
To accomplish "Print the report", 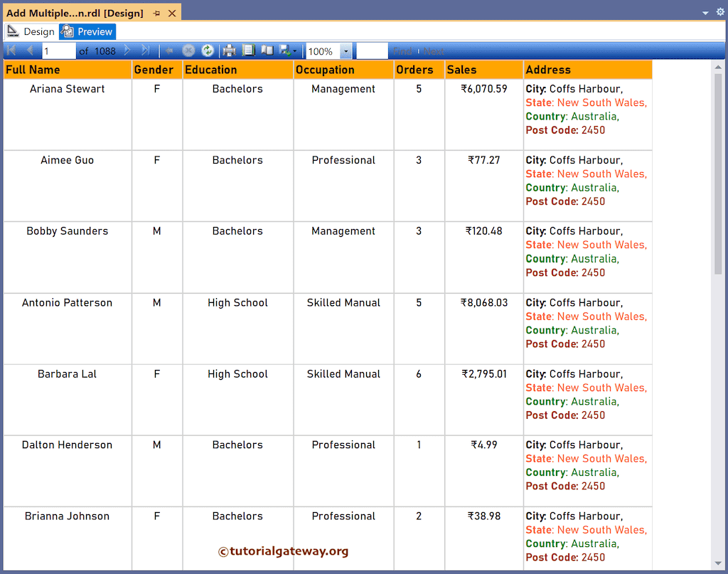I will (x=230, y=50).
